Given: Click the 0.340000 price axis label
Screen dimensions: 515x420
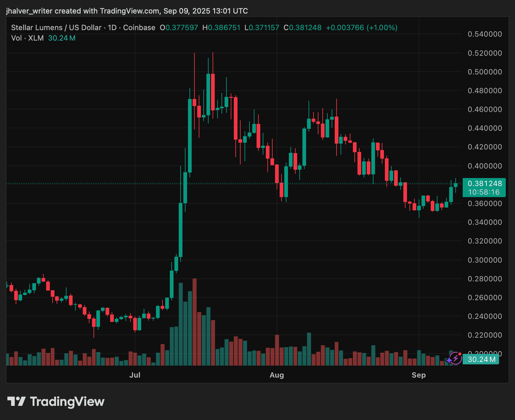Looking at the screenshot, I should [x=485, y=222].
